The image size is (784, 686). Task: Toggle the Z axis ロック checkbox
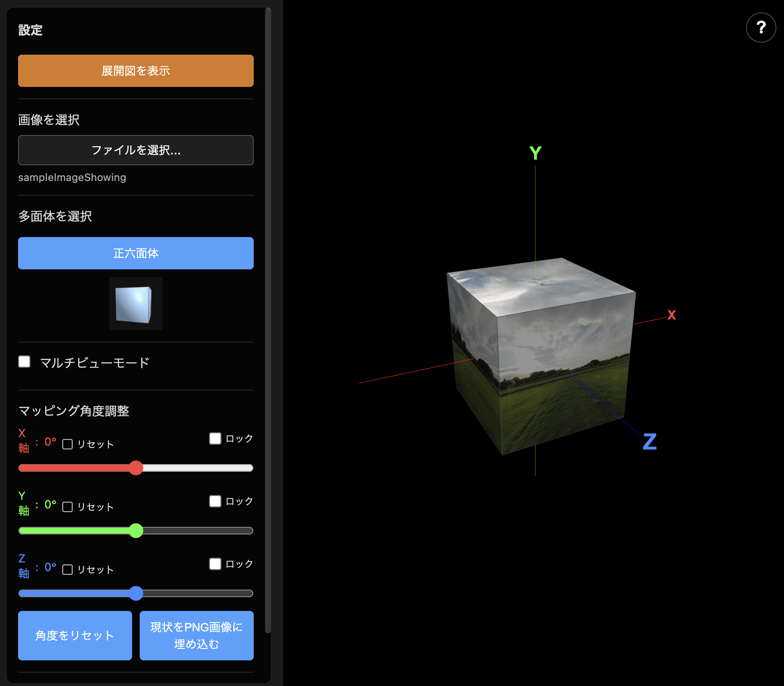(215, 564)
